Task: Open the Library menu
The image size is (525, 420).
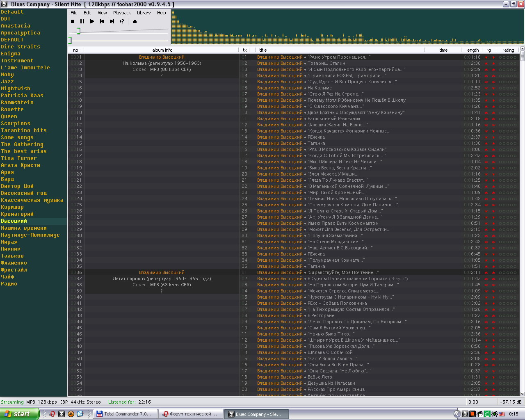Action: pyautogui.click(x=144, y=13)
